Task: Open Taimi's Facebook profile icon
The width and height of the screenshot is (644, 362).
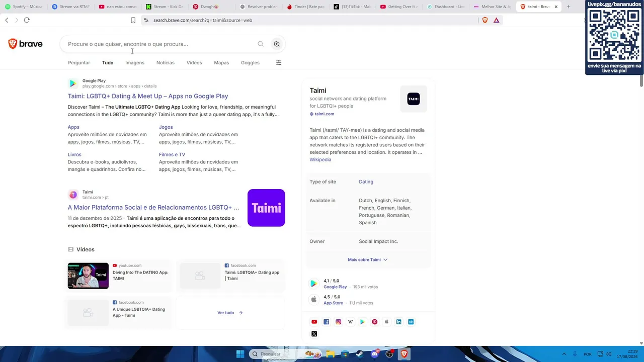Action: pos(327,322)
